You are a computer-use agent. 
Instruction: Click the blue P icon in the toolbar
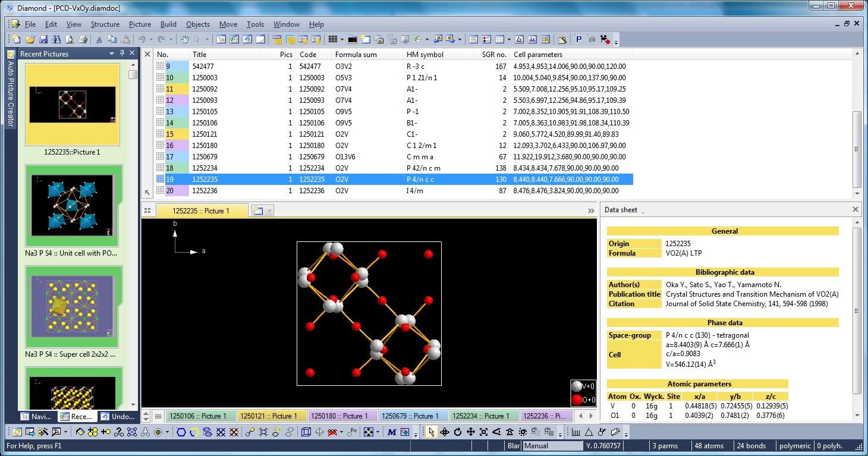[578, 40]
